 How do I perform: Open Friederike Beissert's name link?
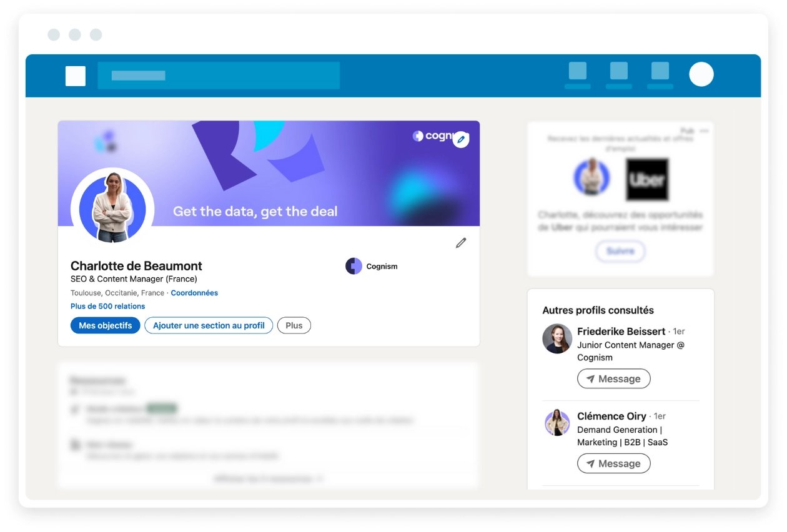coord(621,332)
